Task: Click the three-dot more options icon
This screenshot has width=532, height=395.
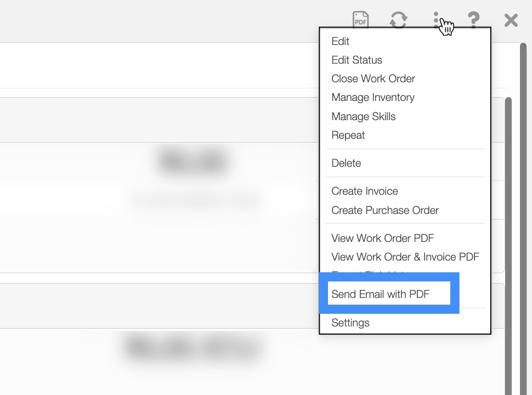Action: click(436, 20)
